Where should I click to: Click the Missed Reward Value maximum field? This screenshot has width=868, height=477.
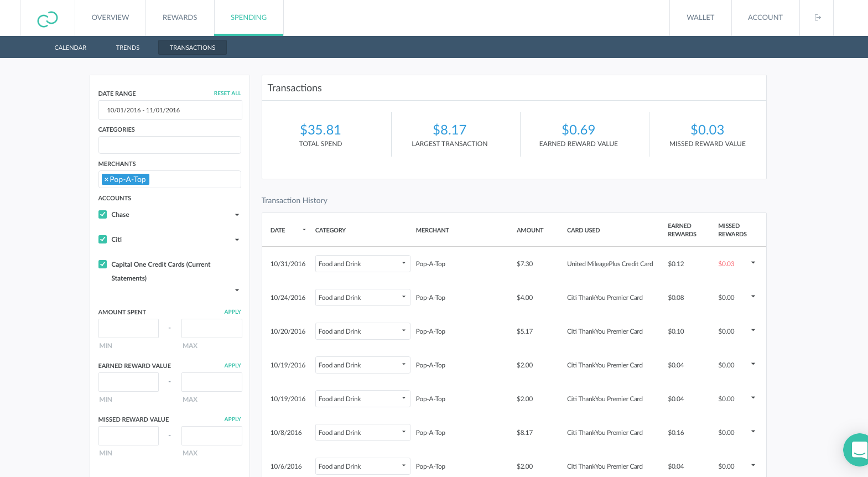click(x=212, y=435)
